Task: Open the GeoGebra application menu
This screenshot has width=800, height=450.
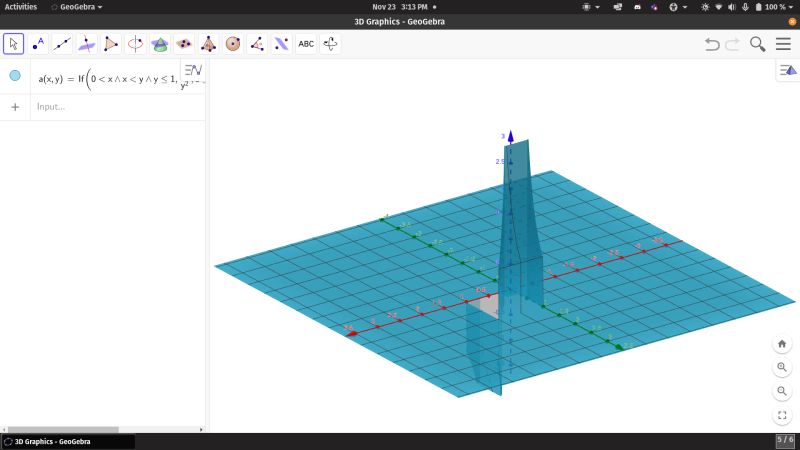Action: (77, 7)
